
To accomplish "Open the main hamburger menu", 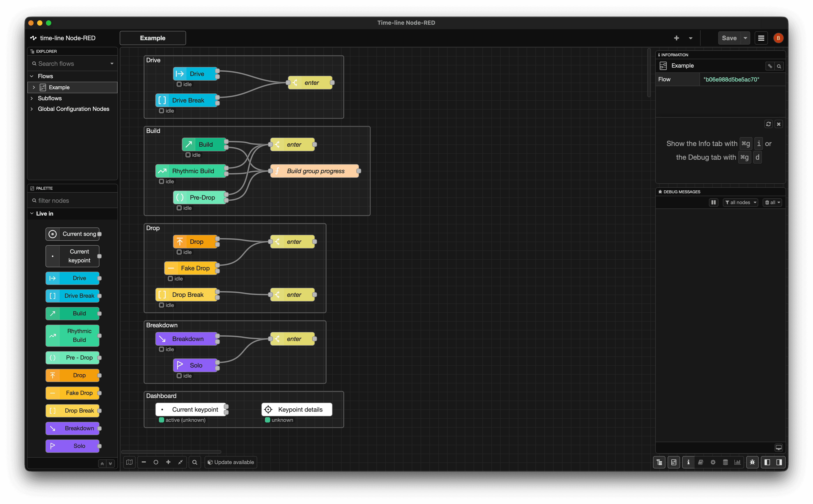I will [x=761, y=38].
